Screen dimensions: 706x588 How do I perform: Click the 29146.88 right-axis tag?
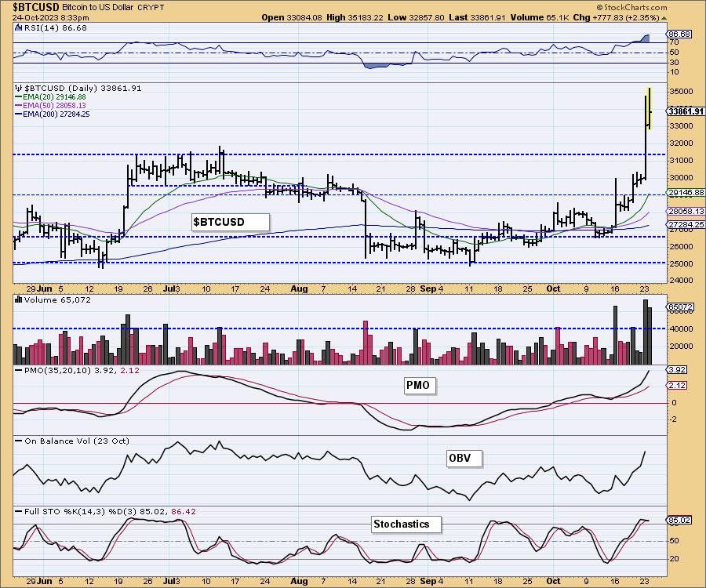pyautogui.click(x=686, y=193)
